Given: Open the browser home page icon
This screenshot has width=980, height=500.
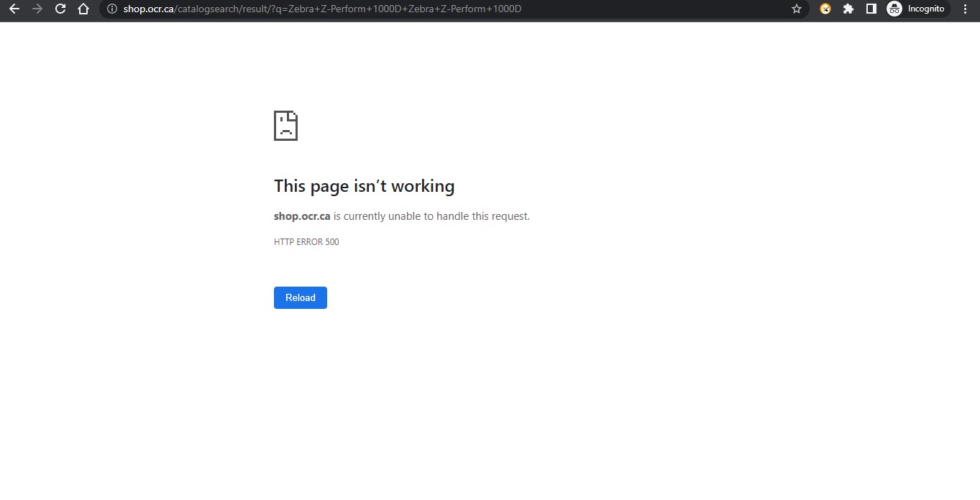Looking at the screenshot, I should pos(83,9).
